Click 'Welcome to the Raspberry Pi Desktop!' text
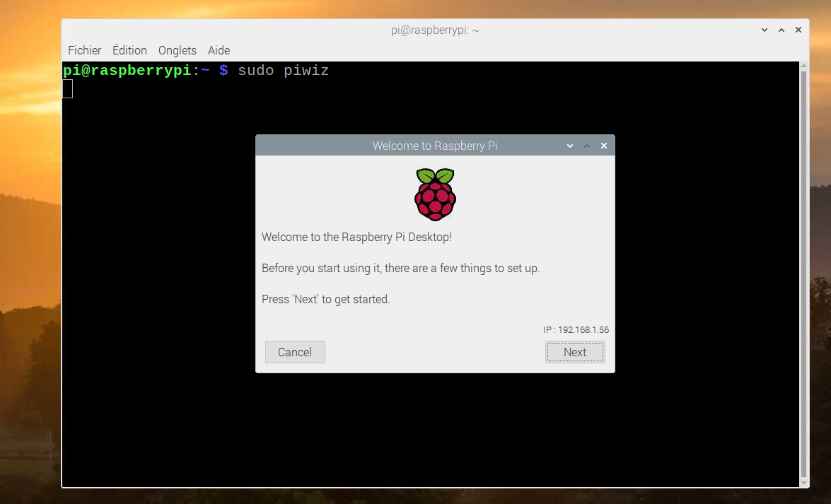Viewport: 831px width, 504px height. pyautogui.click(x=356, y=237)
